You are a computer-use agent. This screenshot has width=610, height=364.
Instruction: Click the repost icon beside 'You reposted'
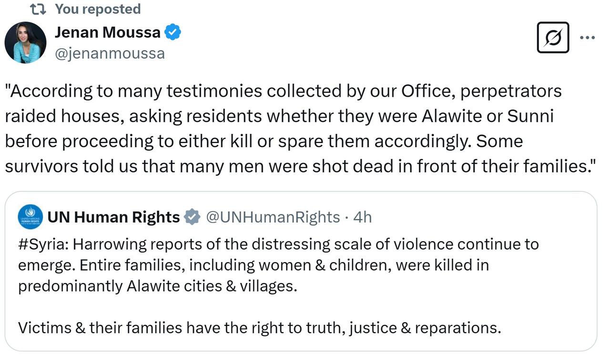coord(37,9)
